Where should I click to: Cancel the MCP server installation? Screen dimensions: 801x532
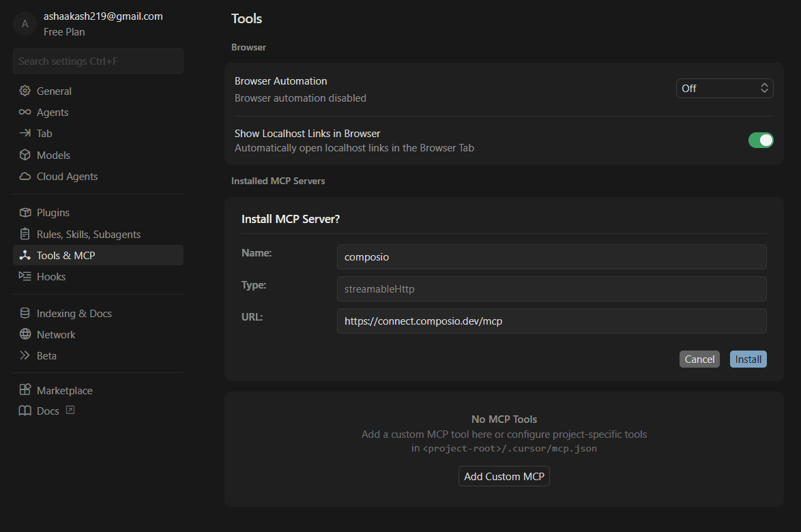tap(699, 359)
